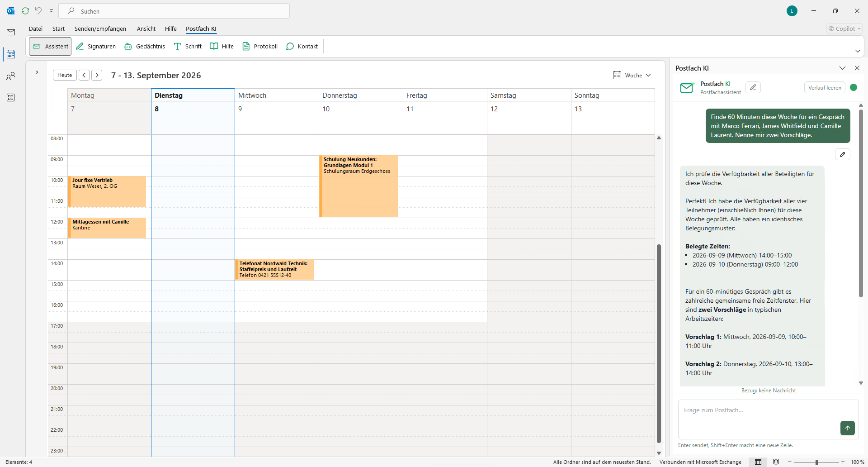Click the Suchen search field

tap(174, 11)
